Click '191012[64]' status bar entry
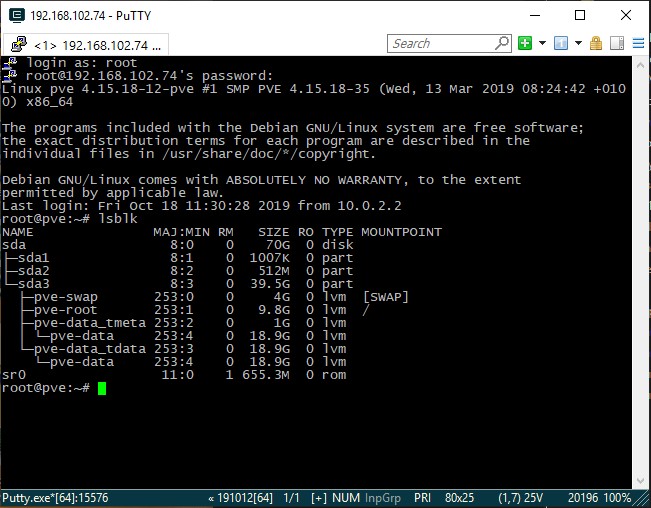Image resolution: width=651 pixels, height=508 pixels. click(245, 498)
